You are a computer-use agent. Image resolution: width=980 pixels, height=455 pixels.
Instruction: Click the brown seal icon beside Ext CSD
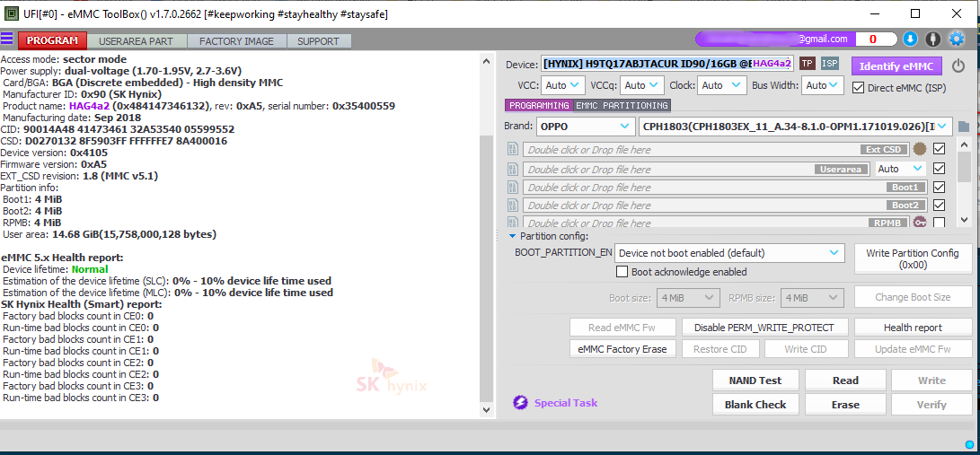click(x=919, y=149)
